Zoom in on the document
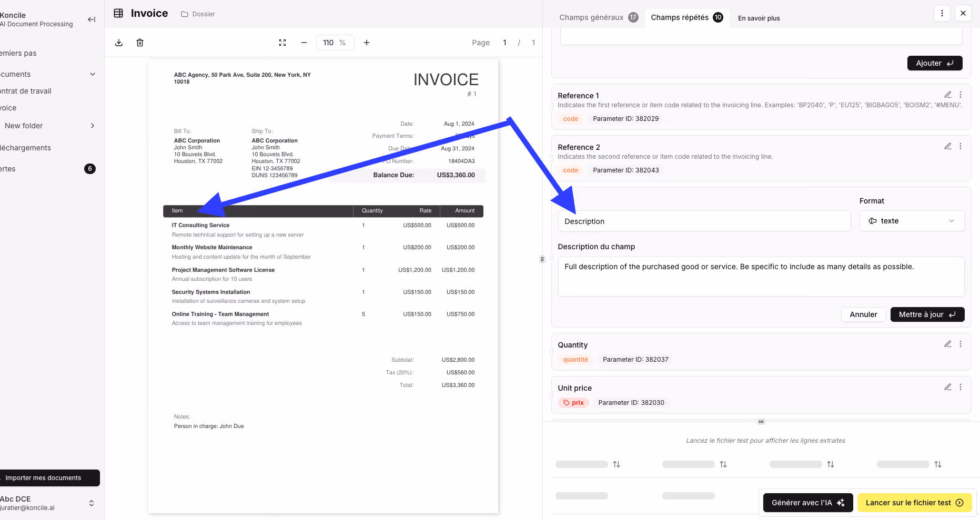980x520 pixels. (x=367, y=43)
